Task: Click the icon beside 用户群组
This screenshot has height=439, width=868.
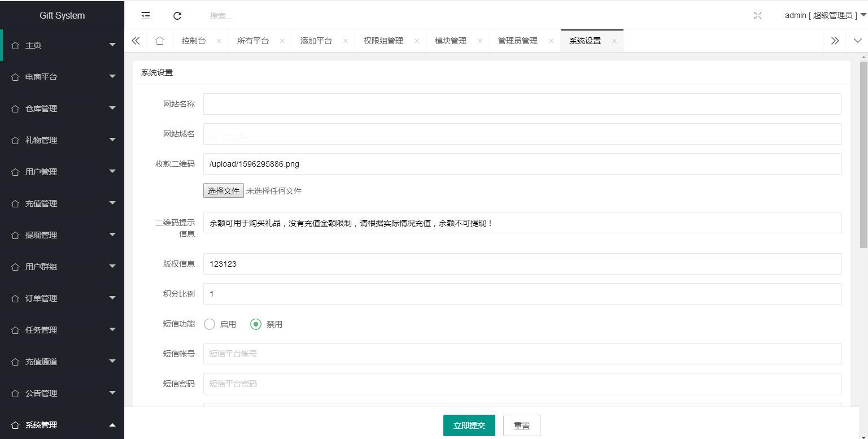Action: (x=15, y=267)
